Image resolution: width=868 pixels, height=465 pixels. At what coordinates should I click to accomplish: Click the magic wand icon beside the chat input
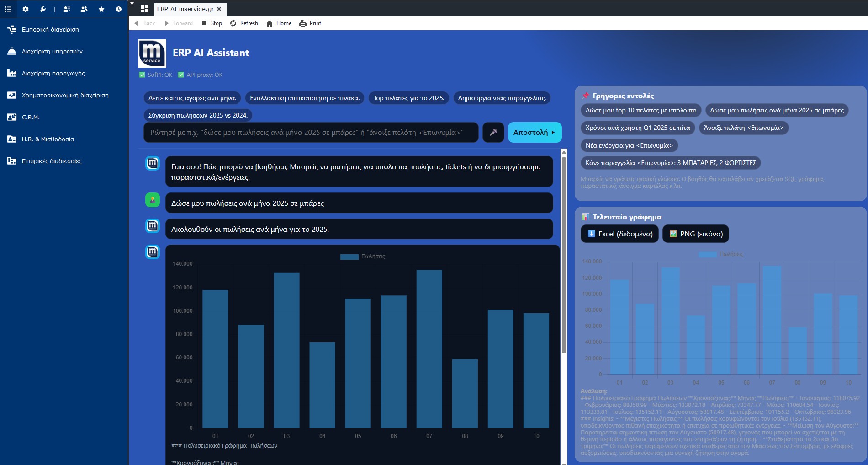click(x=493, y=132)
